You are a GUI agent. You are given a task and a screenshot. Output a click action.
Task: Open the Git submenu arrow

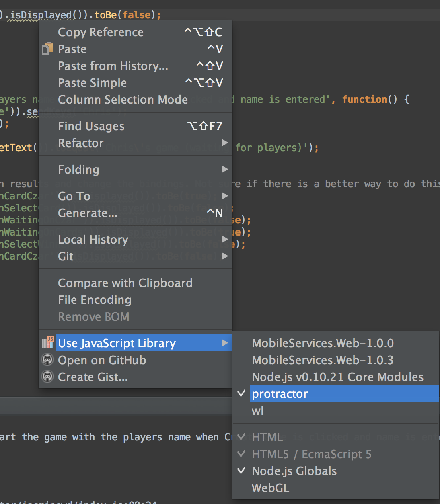pos(224,256)
